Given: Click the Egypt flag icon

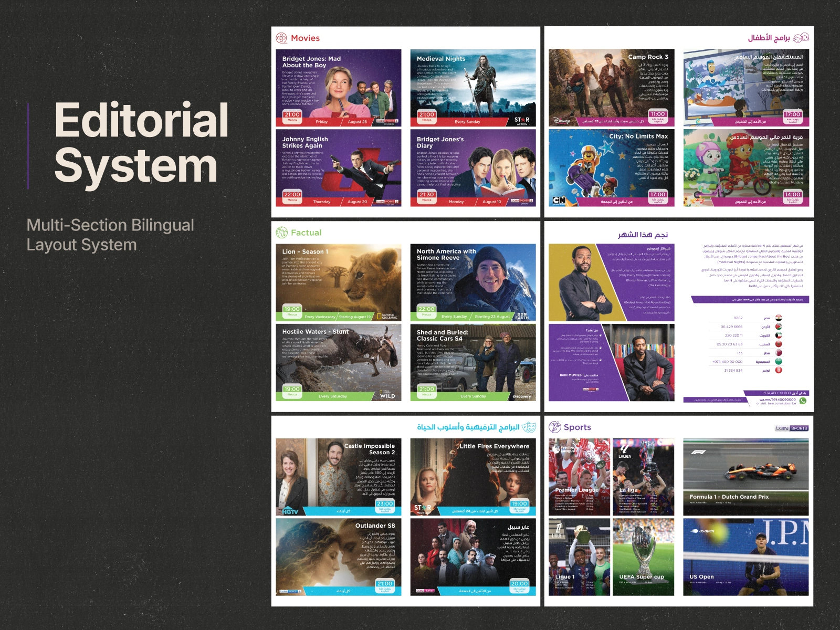Looking at the screenshot, I should pyautogui.click(x=779, y=318).
